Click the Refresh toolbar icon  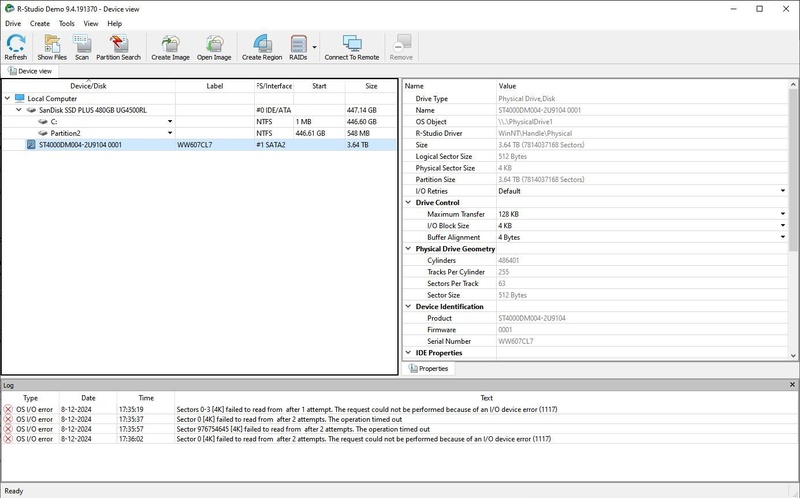click(x=16, y=47)
